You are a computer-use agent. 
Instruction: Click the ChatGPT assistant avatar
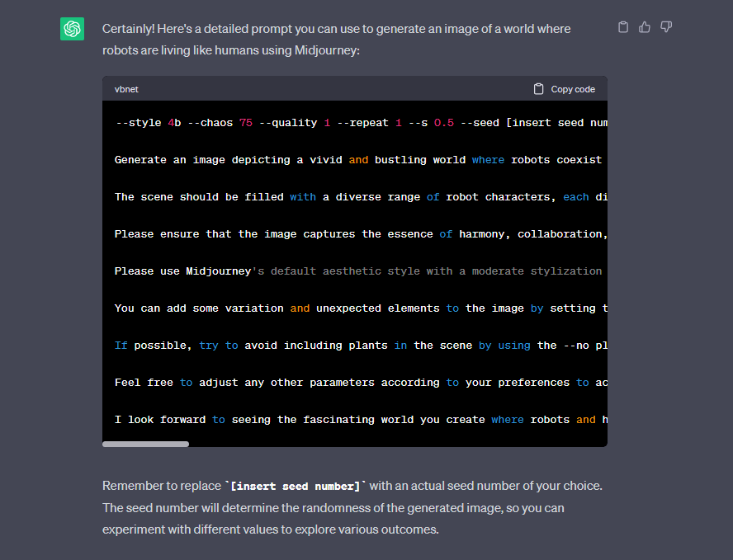click(x=72, y=28)
